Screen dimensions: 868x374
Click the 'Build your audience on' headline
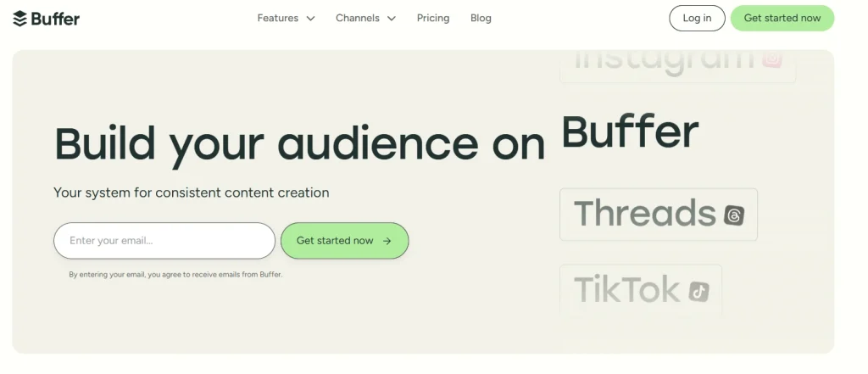[299, 144]
